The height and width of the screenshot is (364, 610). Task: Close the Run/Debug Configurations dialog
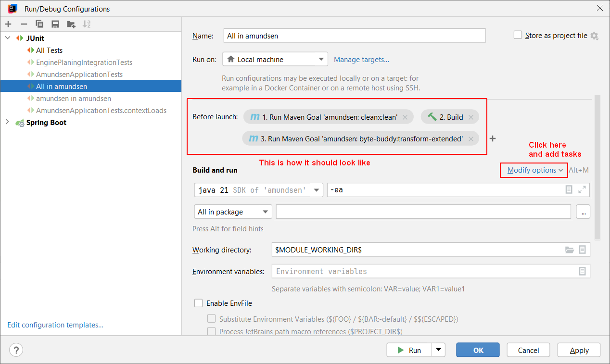coord(599,8)
